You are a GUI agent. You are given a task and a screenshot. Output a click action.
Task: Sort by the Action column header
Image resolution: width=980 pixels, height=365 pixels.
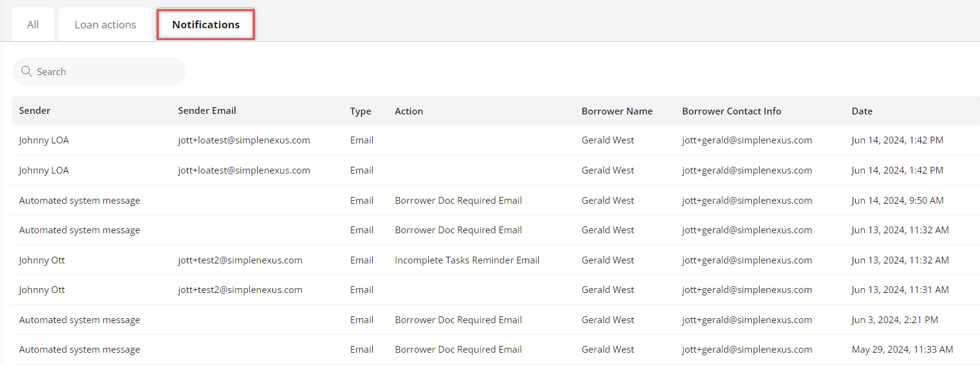pyautogui.click(x=408, y=111)
